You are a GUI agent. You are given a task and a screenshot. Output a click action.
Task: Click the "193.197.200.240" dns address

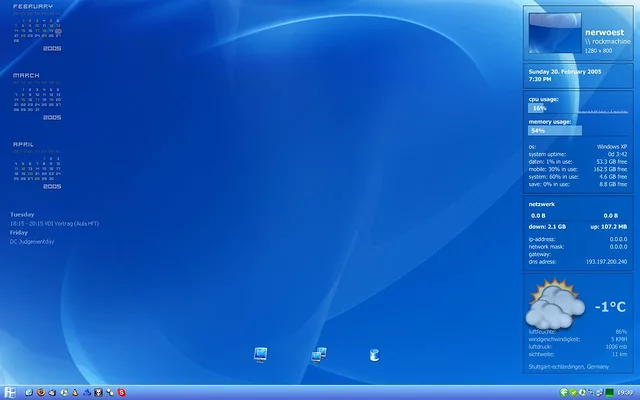click(x=607, y=262)
